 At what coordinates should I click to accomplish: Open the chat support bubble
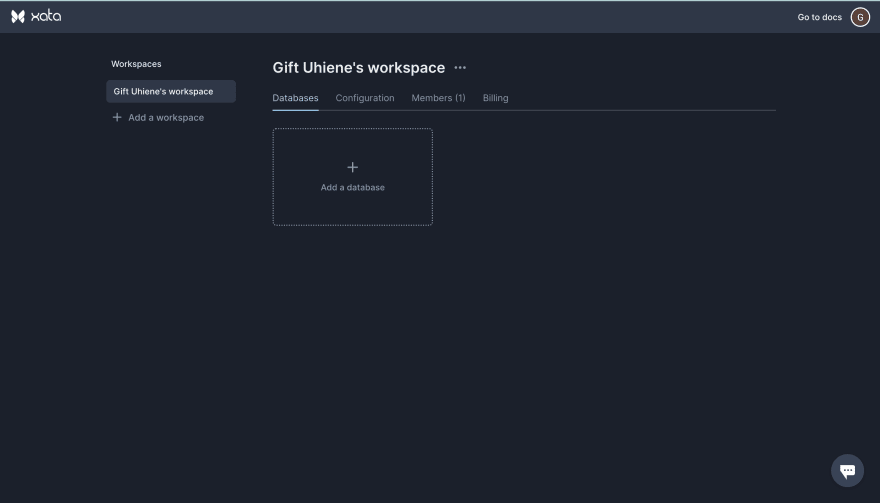pos(847,470)
